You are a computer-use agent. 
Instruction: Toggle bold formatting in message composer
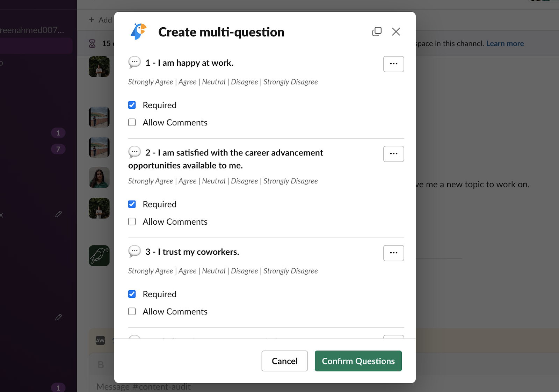[x=101, y=365]
